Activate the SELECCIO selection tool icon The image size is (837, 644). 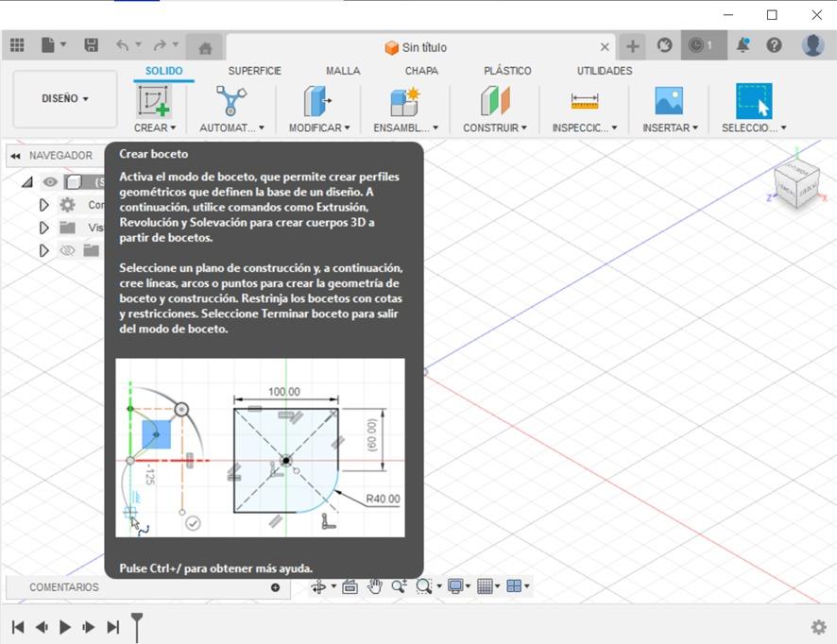pos(754,101)
